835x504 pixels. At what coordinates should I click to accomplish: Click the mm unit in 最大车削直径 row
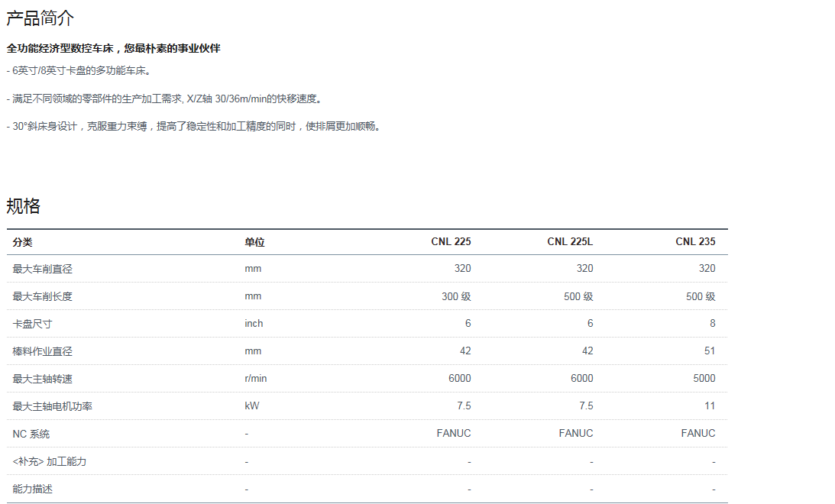(x=253, y=269)
